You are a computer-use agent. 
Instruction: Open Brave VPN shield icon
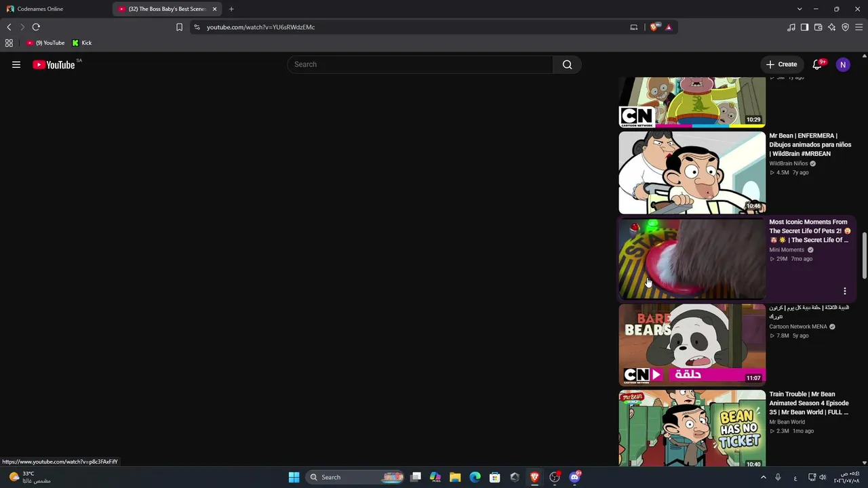point(845,27)
